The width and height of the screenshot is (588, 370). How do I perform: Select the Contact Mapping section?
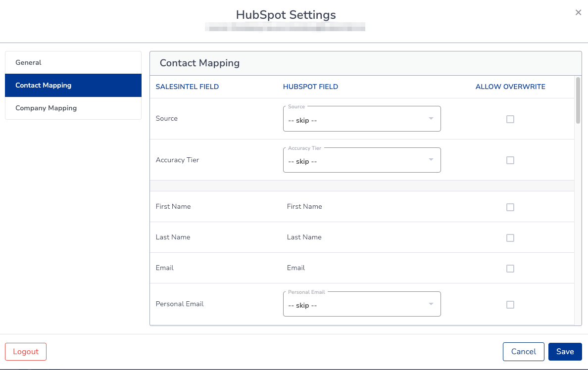pos(73,86)
